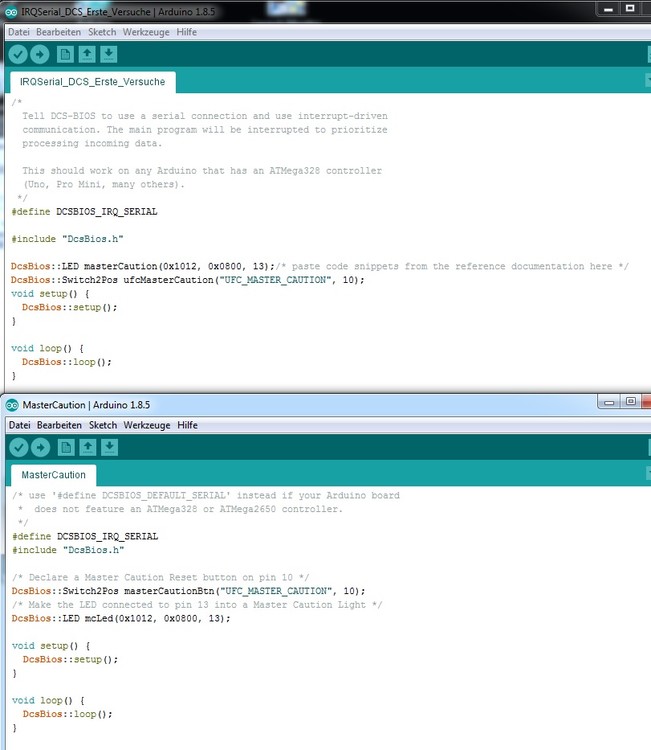Screen dimensions: 651x750
Task: Upload the IRQSerial_DCS_Erste_Versuche sketch
Action: tap(40, 55)
